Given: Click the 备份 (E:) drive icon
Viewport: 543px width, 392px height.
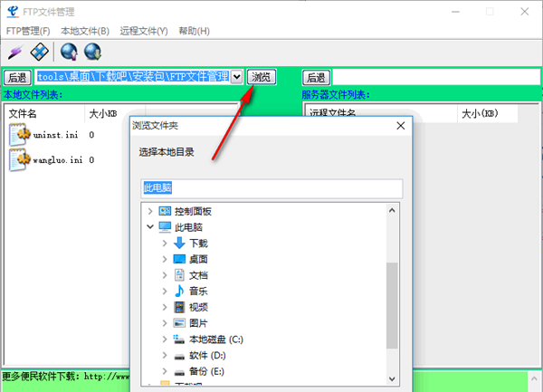Looking at the screenshot, I should 179,372.
